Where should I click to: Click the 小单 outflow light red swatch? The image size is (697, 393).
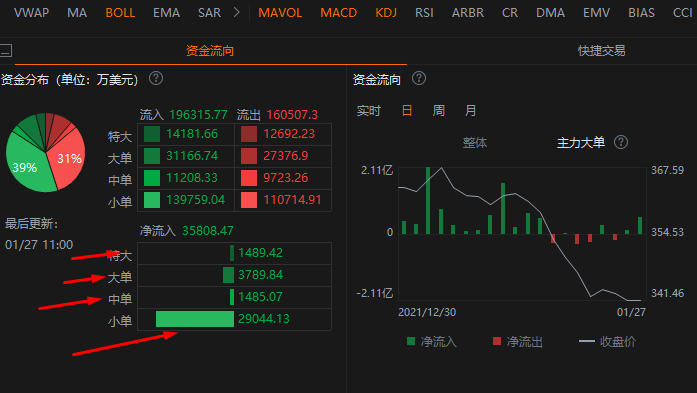(249, 200)
